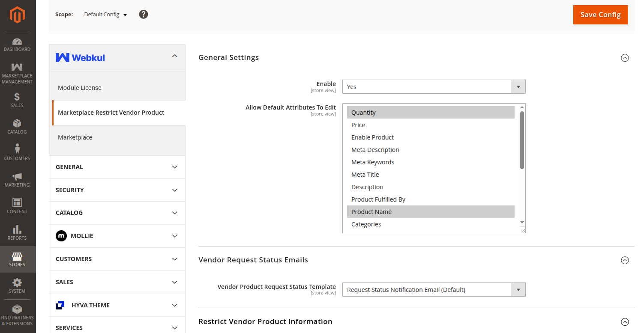Open Vendor Product Request Status Template dropdown
Screen dimensions: 644x333
tap(434, 290)
